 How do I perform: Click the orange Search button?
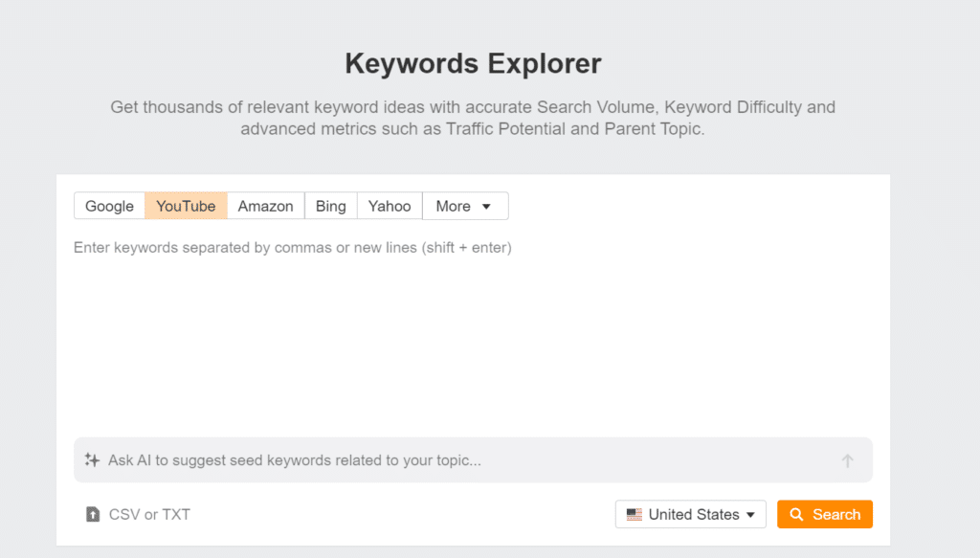tap(825, 514)
